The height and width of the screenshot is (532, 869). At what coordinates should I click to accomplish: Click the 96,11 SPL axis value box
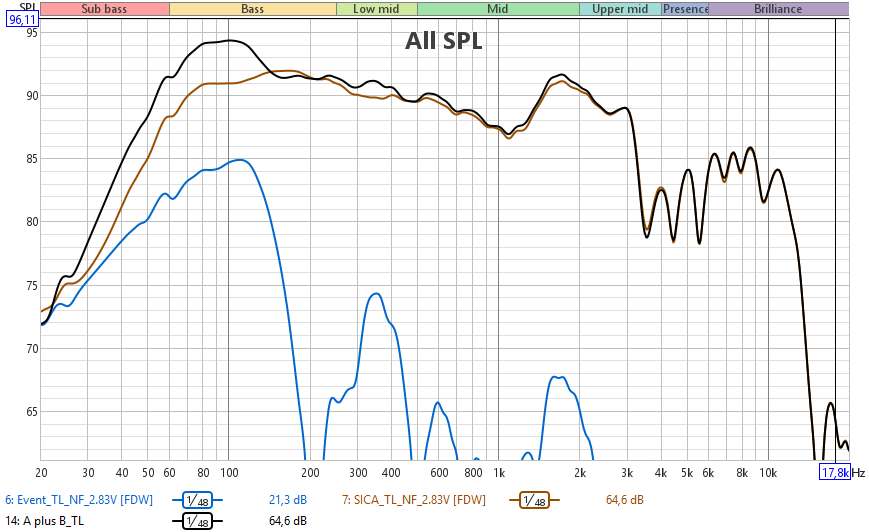click(22, 19)
